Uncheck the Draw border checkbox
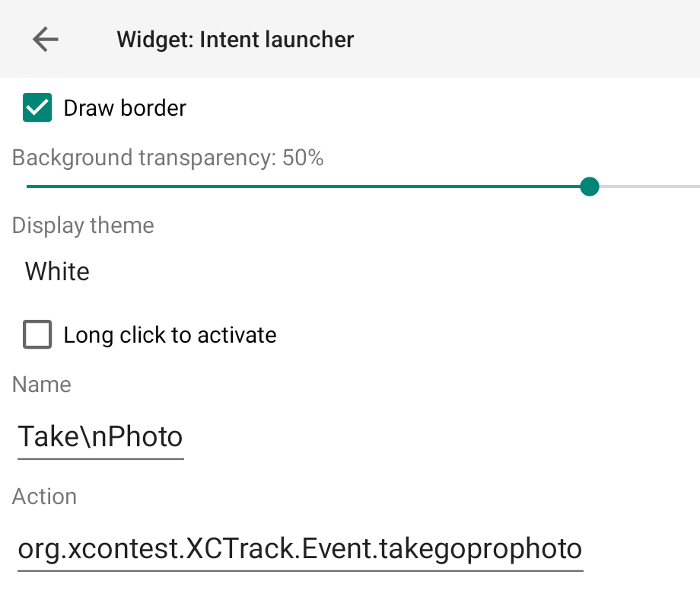The height and width of the screenshot is (597, 700). (37, 108)
